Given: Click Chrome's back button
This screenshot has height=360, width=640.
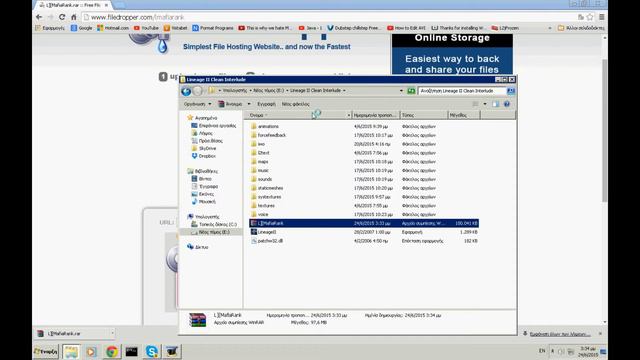Looking at the screenshot, I should pos(39,17).
